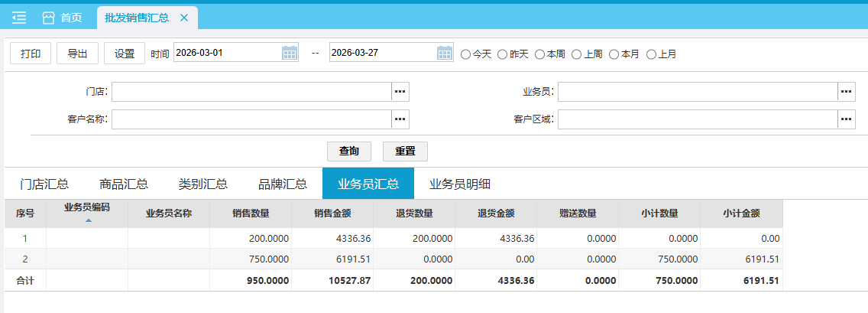Switch to the 业务员明细 tab
Image resolution: width=868 pixels, height=313 pixels.
pyautogui.click(x=460, y=184)
